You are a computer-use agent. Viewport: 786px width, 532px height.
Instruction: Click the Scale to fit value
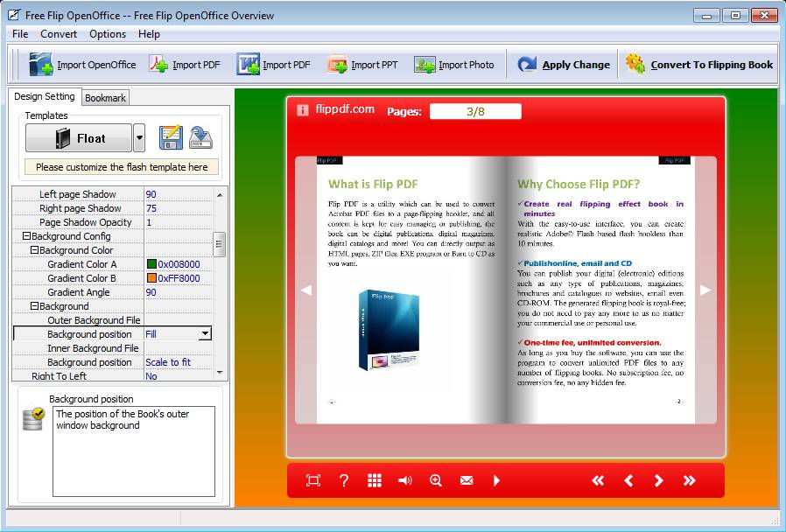(168, 361)
